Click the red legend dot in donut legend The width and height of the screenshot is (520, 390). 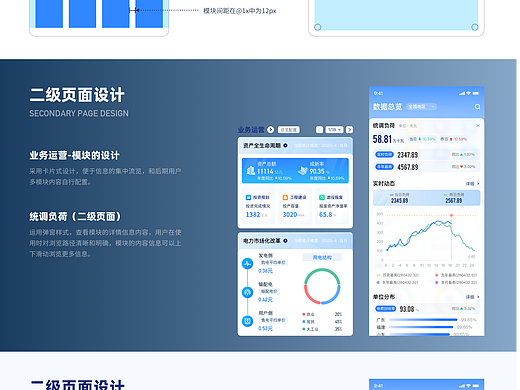tap(304, 314)
